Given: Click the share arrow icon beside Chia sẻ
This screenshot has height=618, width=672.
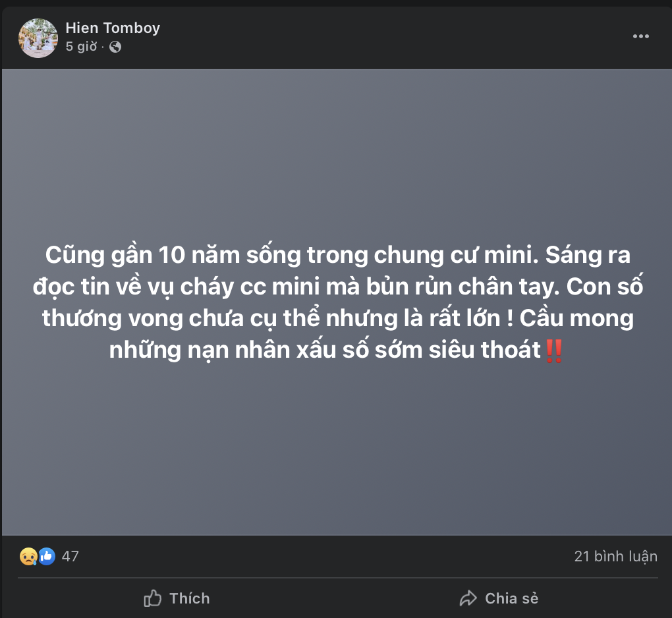Looking at the screenshot, I should click(x=469, y=598).
